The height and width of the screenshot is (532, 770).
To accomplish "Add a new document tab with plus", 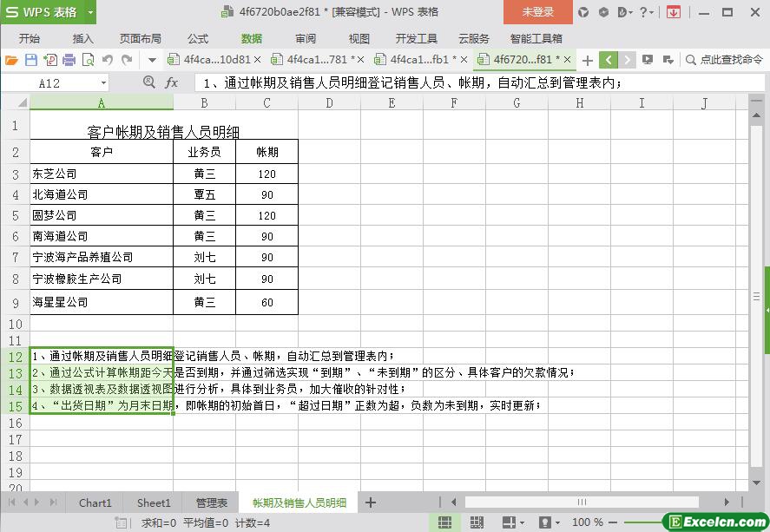I will (588, 61).
